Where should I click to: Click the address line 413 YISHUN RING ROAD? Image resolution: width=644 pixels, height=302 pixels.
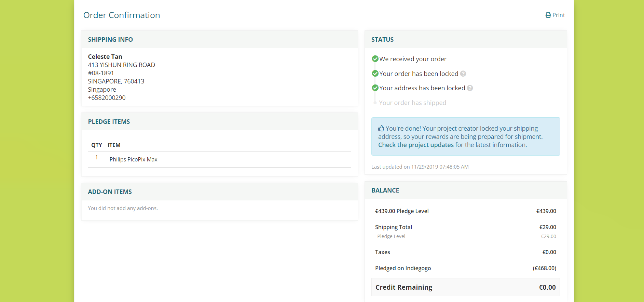[x=121, y=65]
